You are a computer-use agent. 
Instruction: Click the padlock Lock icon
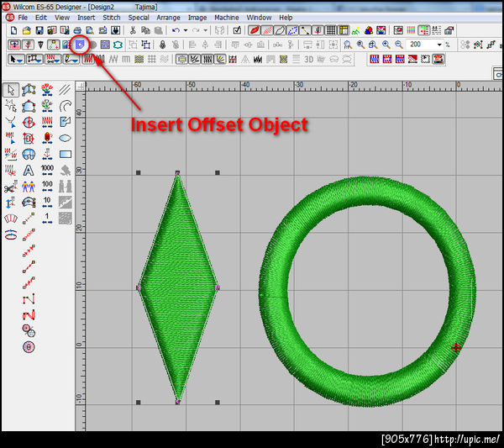163,45
